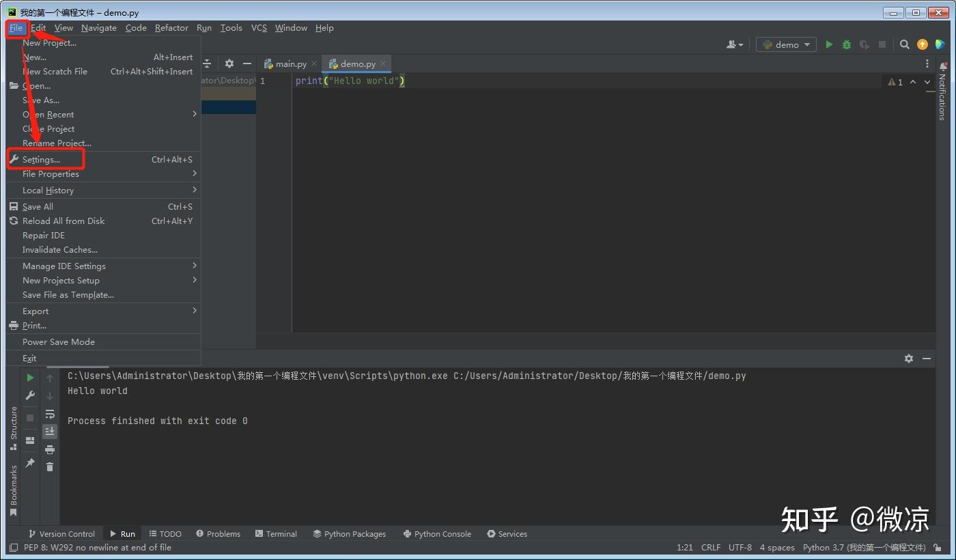The height and width of the screenshot is (560, 956).
Task: Click the print icon in run panel
Action: click(50, 449)
